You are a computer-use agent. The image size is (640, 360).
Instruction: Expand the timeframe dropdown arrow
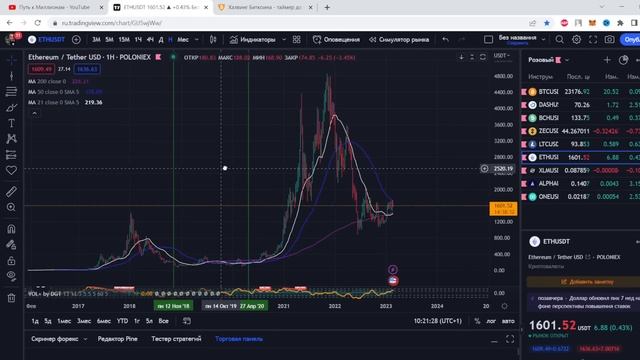pos(197,40)
